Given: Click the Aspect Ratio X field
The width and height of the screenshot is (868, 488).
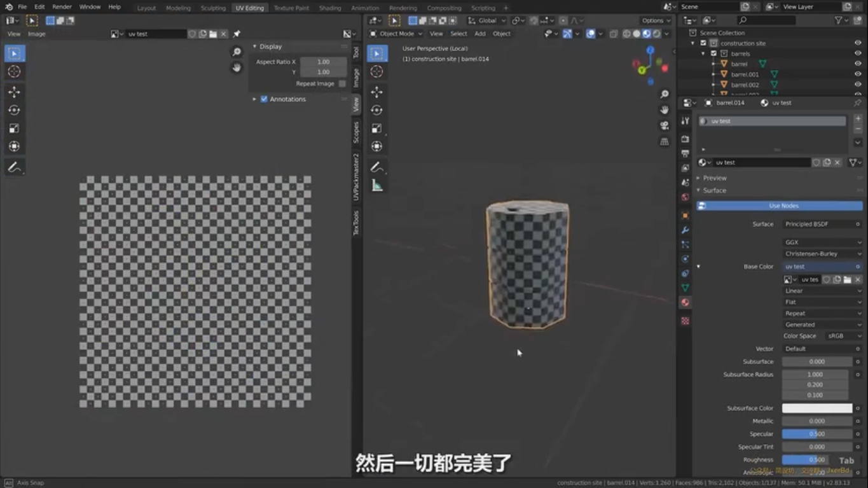Looking at the screenshot, I should click(x=323, y=62).
